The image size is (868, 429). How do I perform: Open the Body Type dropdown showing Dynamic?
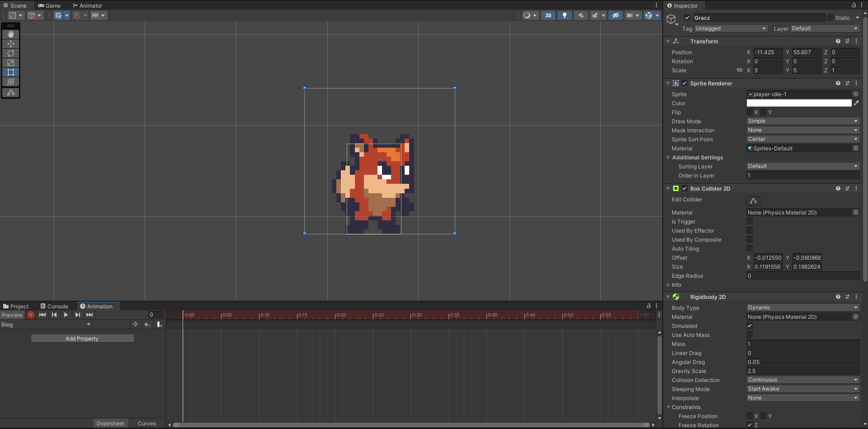pos(802,308)
